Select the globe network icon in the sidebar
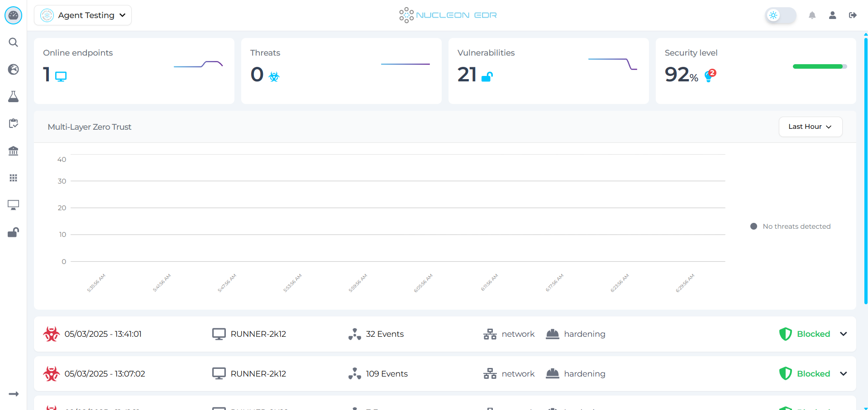Viewport: 868px width, 410px height. 13,69
